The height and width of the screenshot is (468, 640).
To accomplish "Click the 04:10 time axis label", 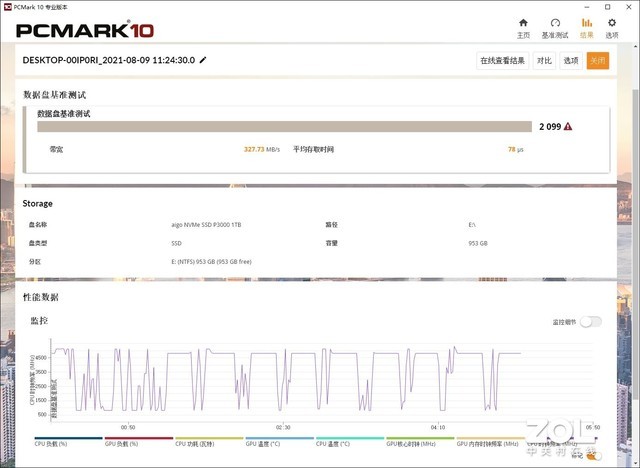I will pyautogui.click(x=438, y=427).
